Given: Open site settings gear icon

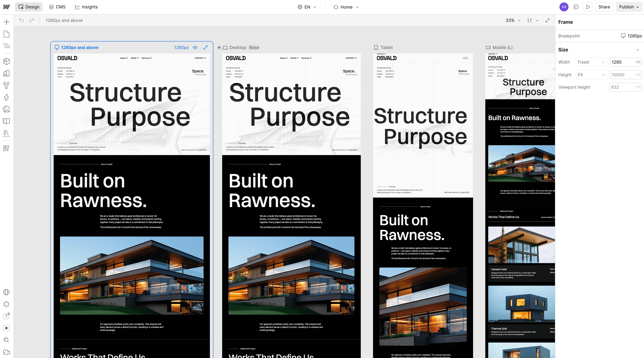Looking at the screenshot, I should click(7, 304).
